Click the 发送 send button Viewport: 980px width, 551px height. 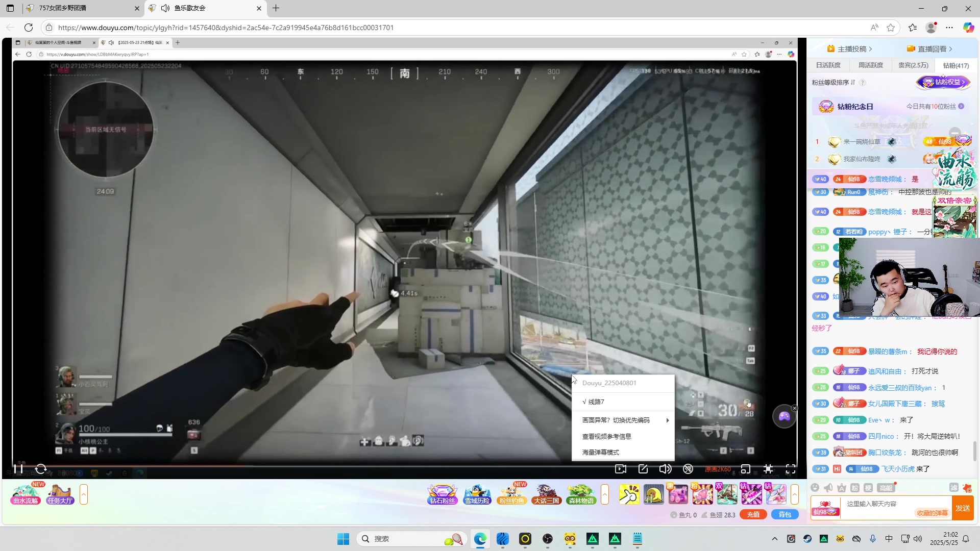(x=963, y=508)
